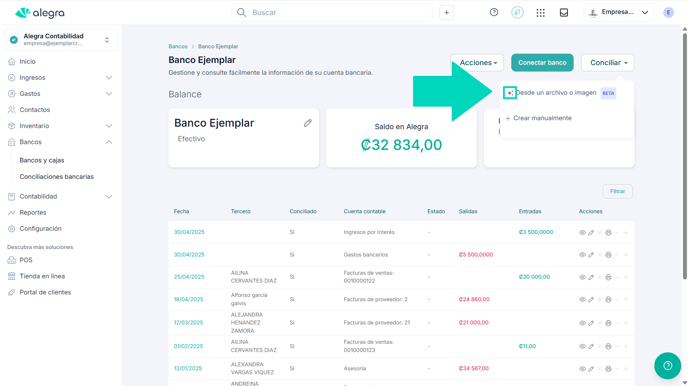Click the help question mark icon in top bar
This screenshot has width=688, height=386.
[494, 12]
